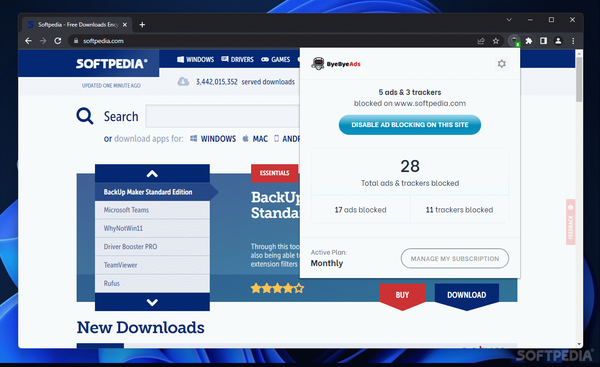The image size is (600, 367).
Task: Click the red FEEDBACK side tab
Action: (571, 222)
